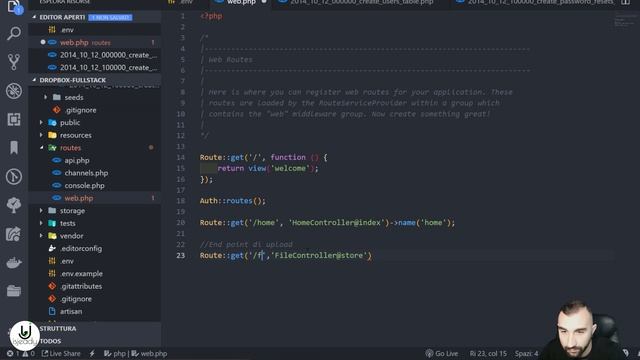
Task: Open the Search view icon
Action: click(x=14, y=33)
